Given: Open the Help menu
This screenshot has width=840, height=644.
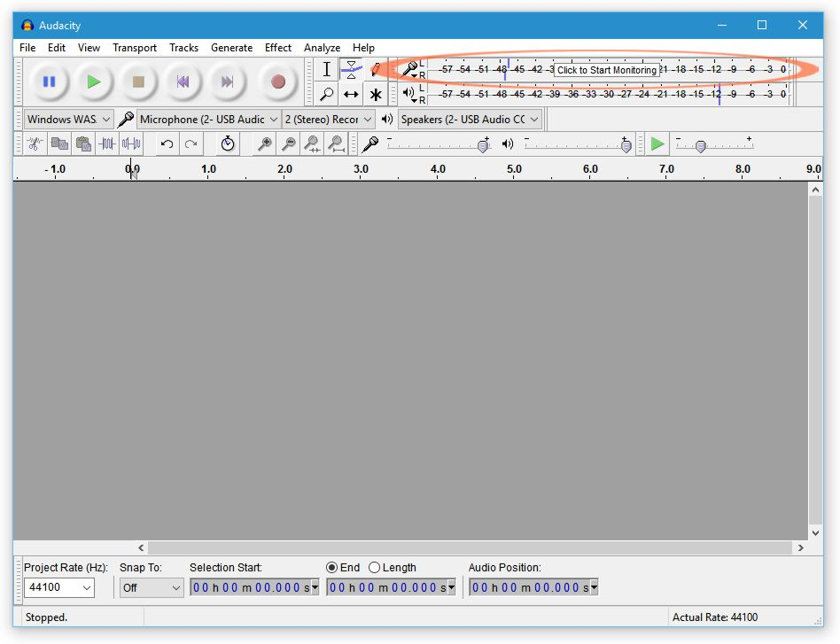Looking at the screenshot, I should [x=363, y=48].
